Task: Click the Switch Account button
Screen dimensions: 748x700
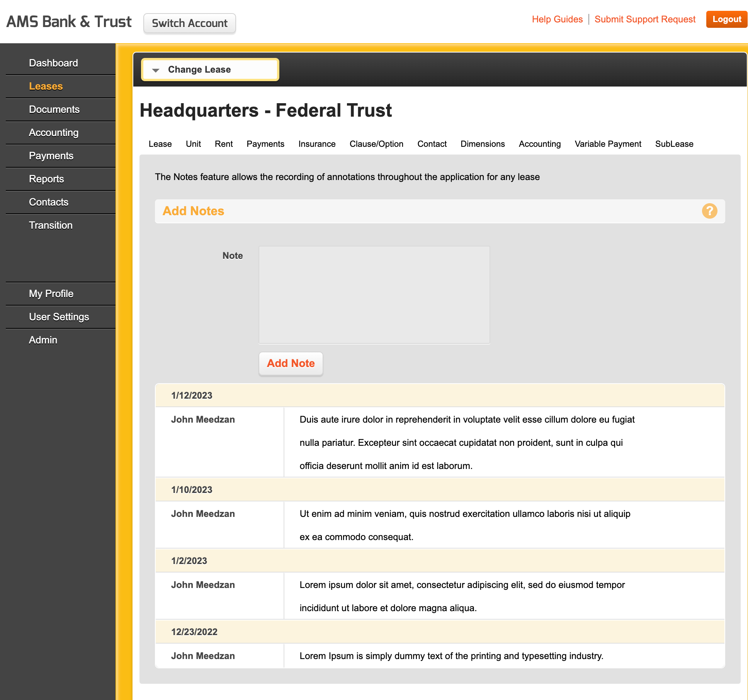Action: (189, 23)
